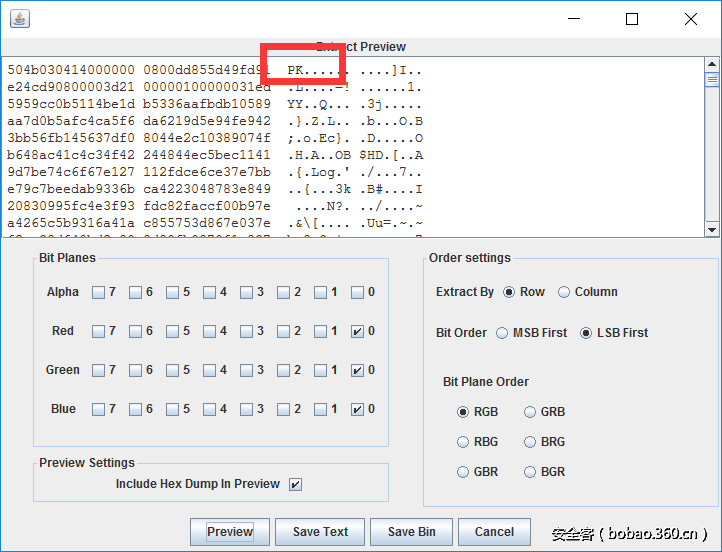
Task: Click the Save Bin button
Action: (x=411, y=532)
